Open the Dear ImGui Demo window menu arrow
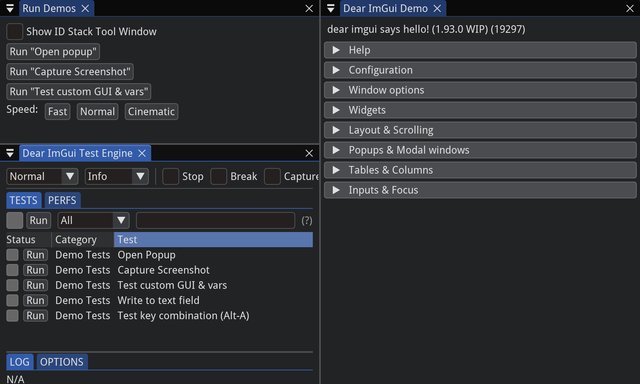This screenshot has height=384, width=640. click(331, 8)
